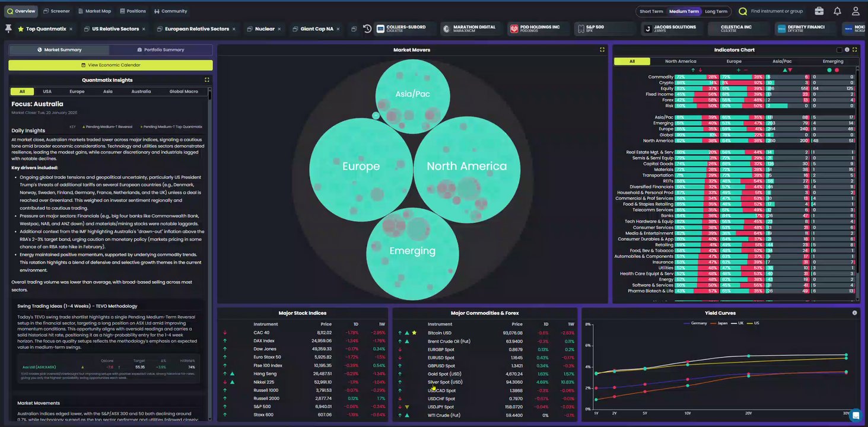This screenshot has height=427, width=868.
Task: Expand the Indicators Chart panel fullscreen
Action: click(855, 50)
